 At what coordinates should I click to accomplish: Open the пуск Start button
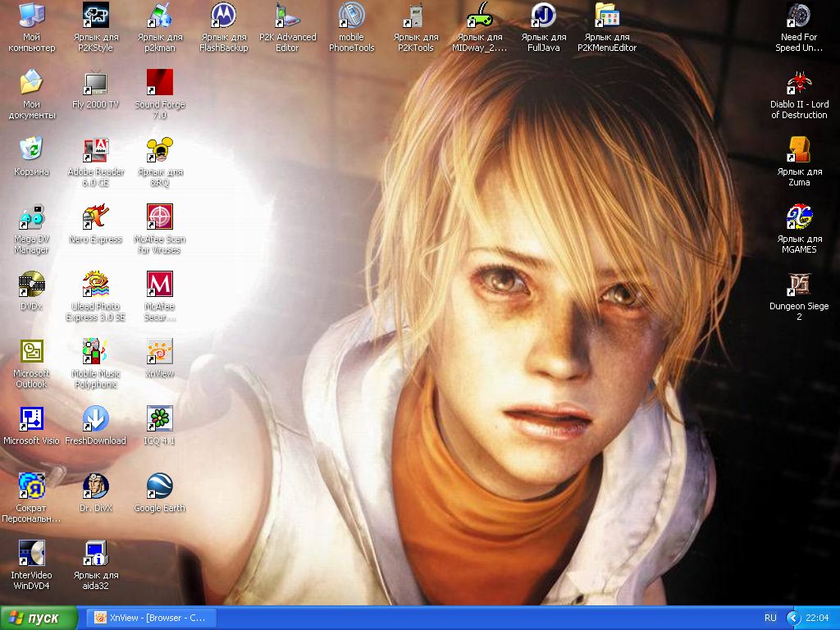38,618
